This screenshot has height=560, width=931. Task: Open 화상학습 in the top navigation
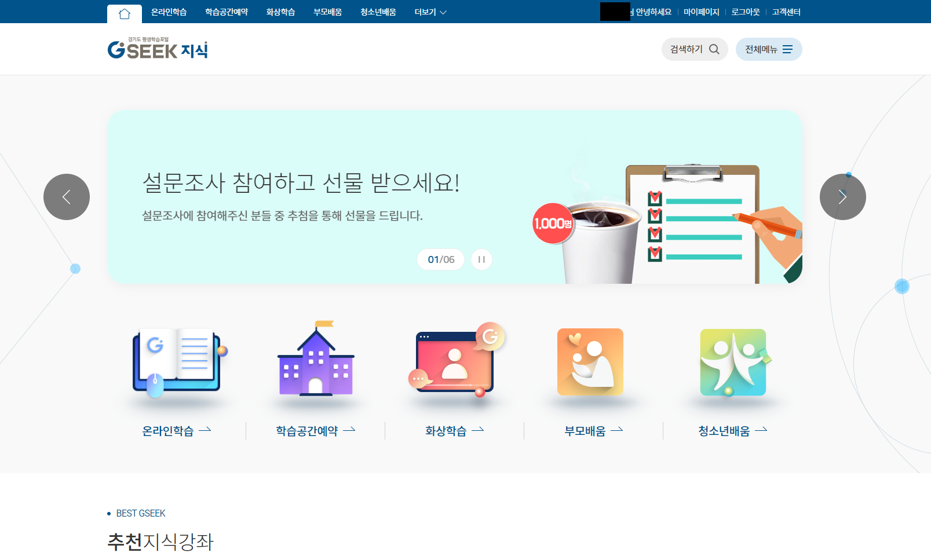click(280, 12)
